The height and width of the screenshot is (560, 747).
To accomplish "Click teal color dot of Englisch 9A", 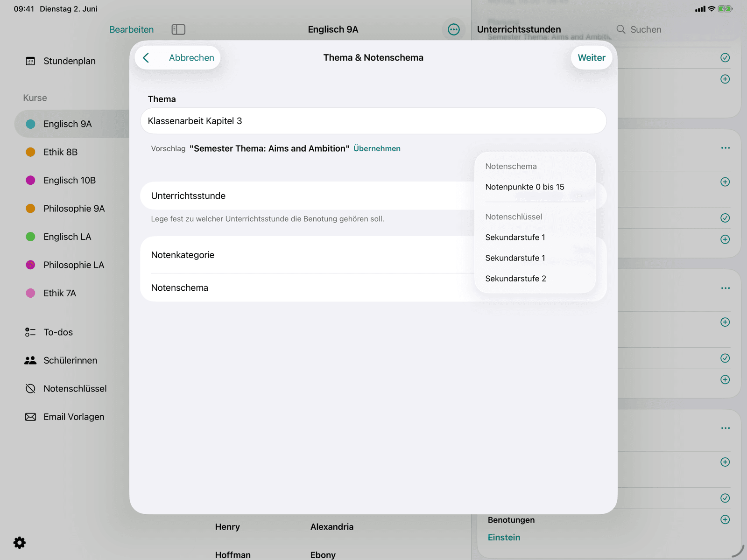I will (30, 124).
